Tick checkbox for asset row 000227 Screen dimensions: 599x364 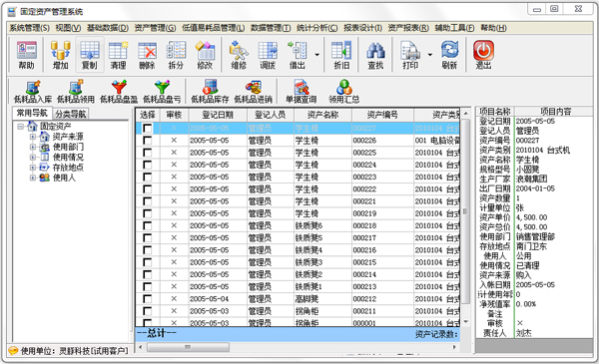pos(147,129)
